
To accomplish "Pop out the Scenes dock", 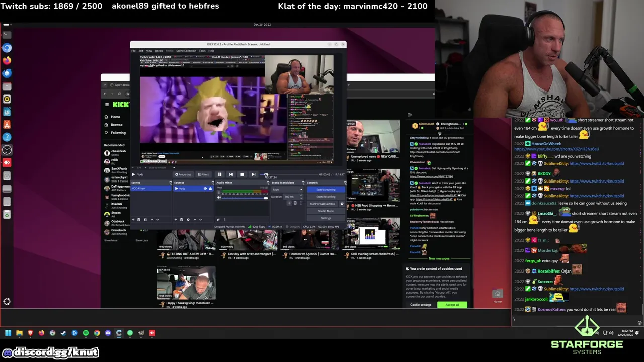I will tap(171, 183).
